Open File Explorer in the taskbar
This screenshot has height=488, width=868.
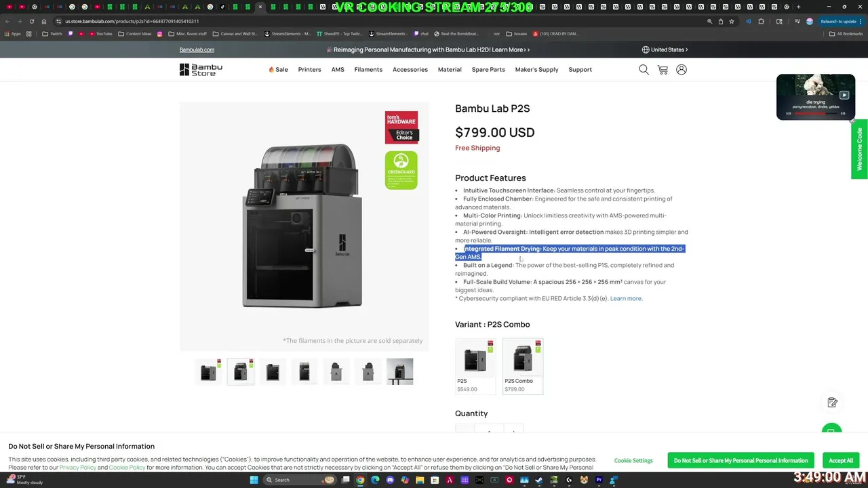coord(420,480)
